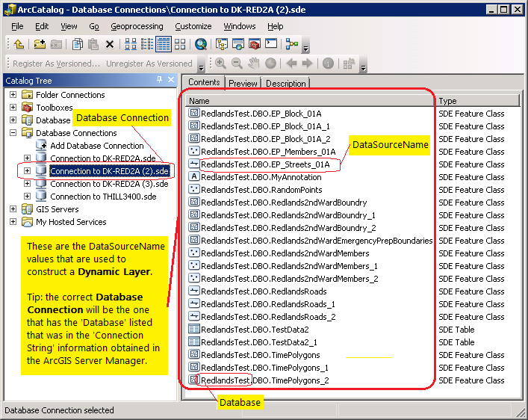Viewport: 528px width, 420px height.
Task: Select RedlandsTest.DBO.TestData2 table row
Action: 255,330
